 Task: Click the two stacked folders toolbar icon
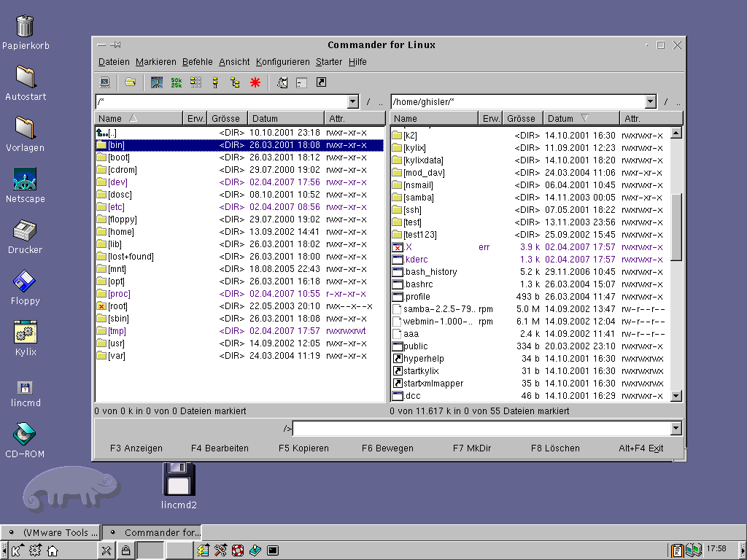(x=215, y=82)
